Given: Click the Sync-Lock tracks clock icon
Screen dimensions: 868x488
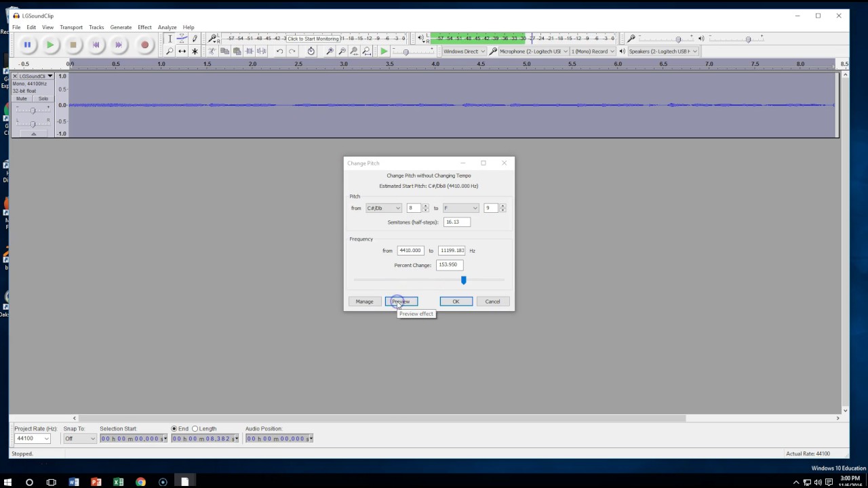Looking at the screenshot, I should (311, 51).
